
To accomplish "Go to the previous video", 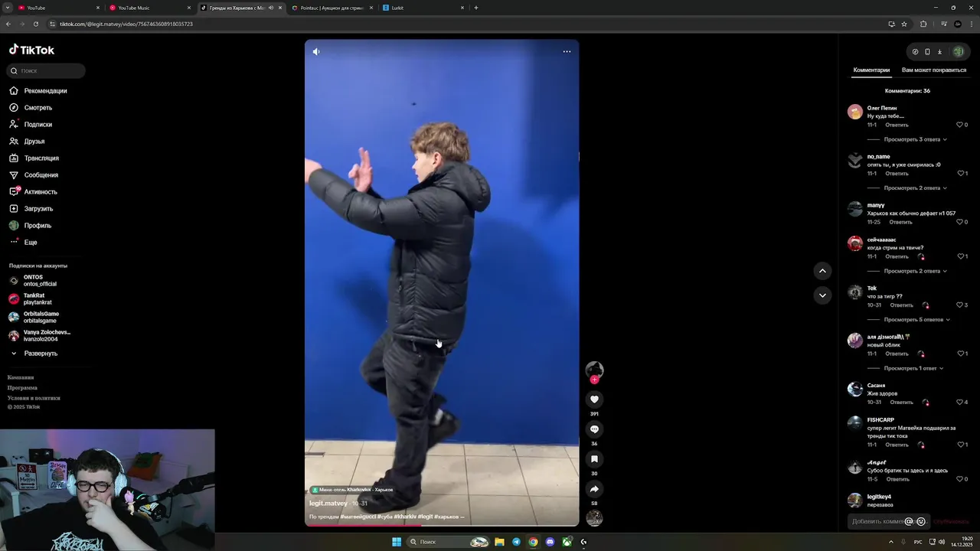I will [x=822, y=270].
